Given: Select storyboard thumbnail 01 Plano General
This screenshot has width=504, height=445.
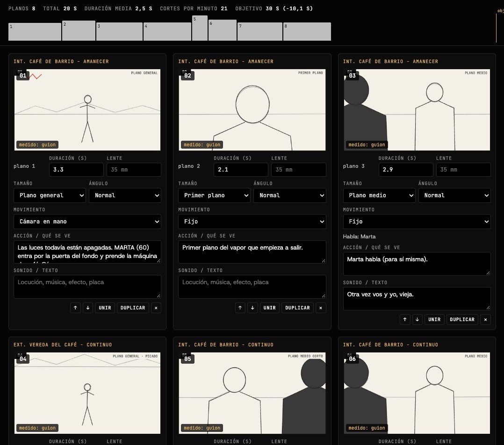Looking at the screenshot, I should [87, 110].
